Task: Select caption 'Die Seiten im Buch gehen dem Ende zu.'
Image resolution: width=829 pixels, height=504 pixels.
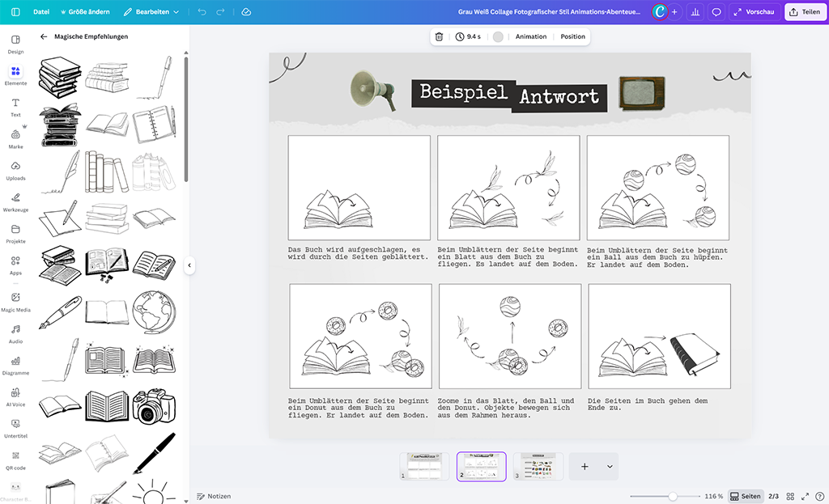Action: pyautogui.click(x=647, y=404)
